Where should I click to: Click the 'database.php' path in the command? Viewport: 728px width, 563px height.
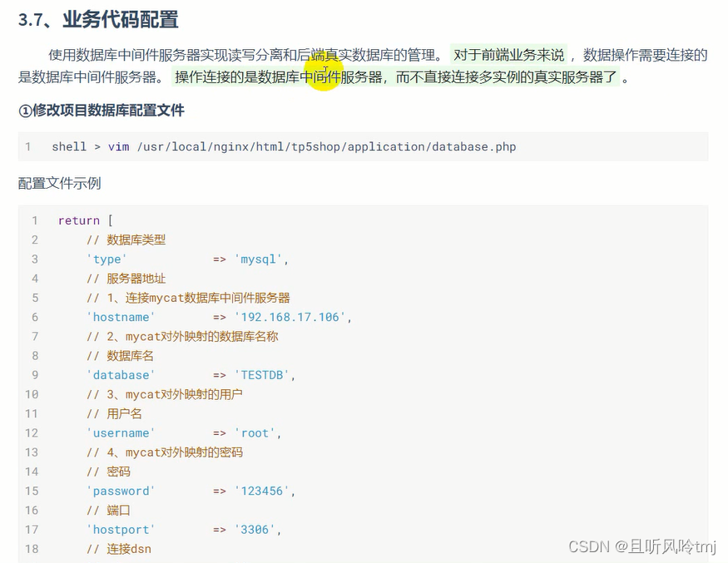coord(474,147)
